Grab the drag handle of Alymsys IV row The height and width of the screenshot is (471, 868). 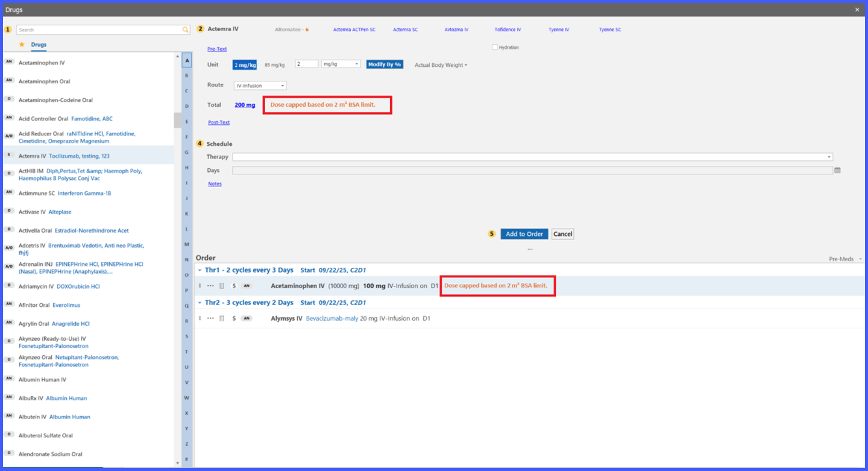(200, 318)
